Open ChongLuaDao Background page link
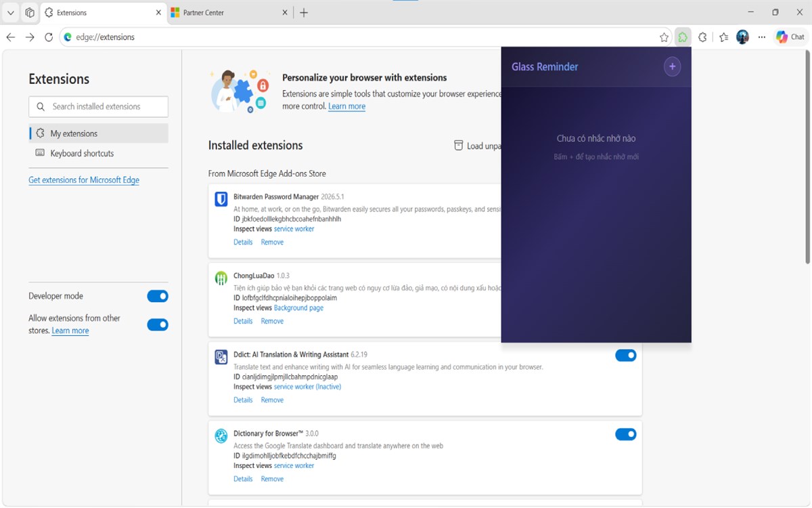This screenshot has width=812, height=508. [298, 308]
